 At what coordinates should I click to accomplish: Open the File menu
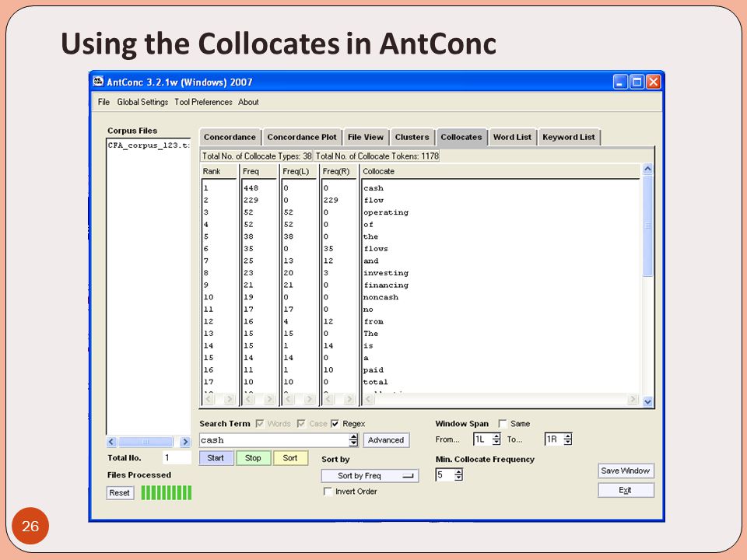coord(103,102)
